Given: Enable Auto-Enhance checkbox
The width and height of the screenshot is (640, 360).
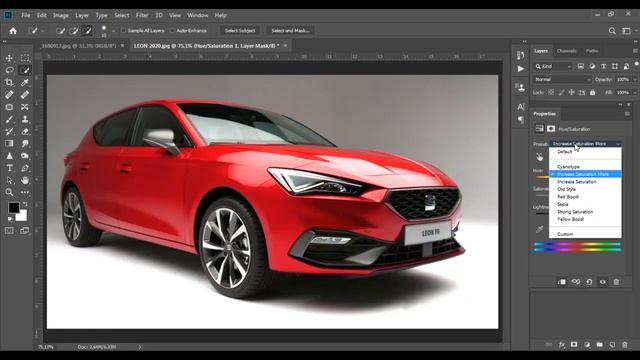Looking at the screenshot, I should 172,31.
